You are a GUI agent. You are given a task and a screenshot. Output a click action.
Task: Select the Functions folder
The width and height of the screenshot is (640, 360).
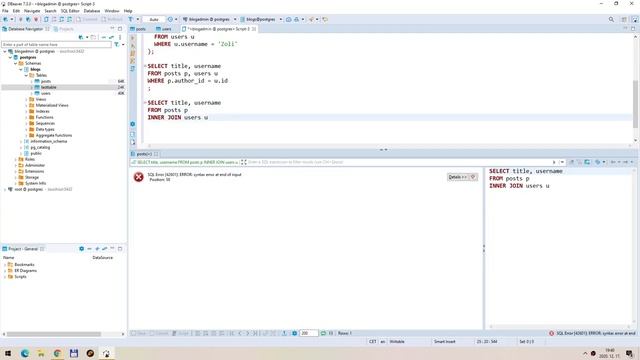tap(44, 117)
